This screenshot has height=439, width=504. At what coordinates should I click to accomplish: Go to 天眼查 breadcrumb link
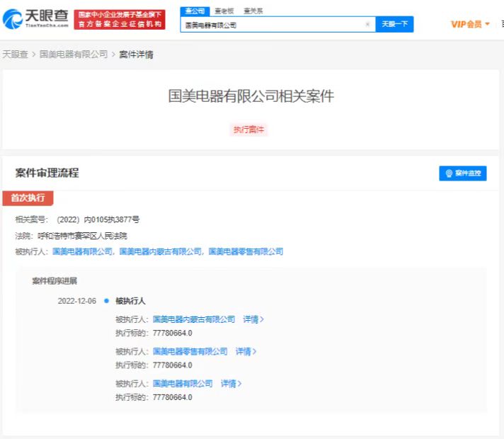point(15,55)
